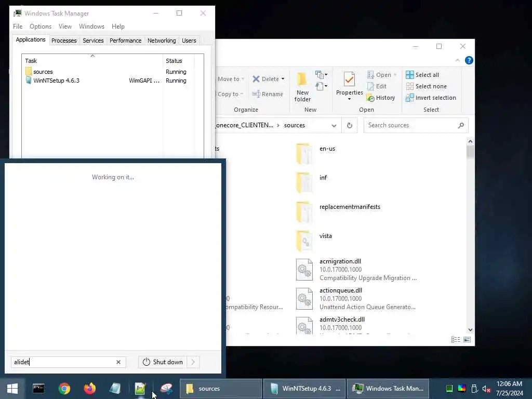Refresh the sources folder view
The height and width of the screenshot is (399, 532).
[x=350, y=126]
